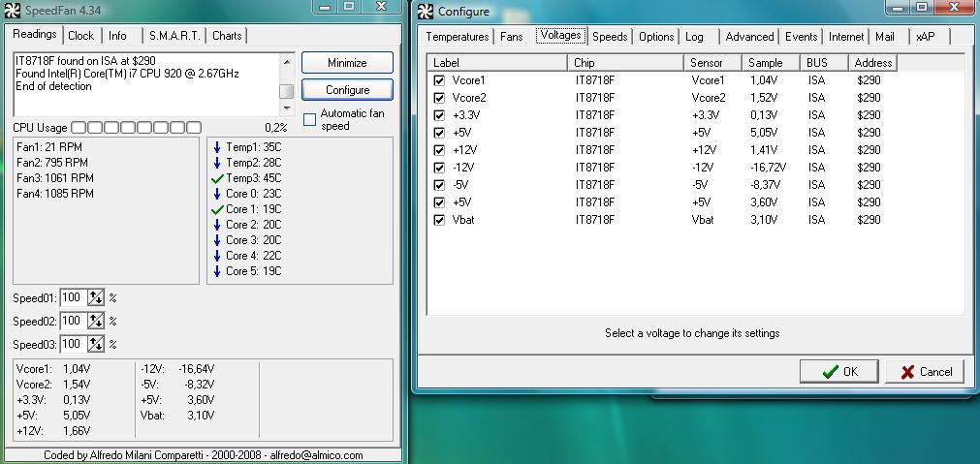The width and height of the screenshot is (980, 464).
Task: Uncheck the Vcore1 voltage checkbox
Action: click(439, 80)
